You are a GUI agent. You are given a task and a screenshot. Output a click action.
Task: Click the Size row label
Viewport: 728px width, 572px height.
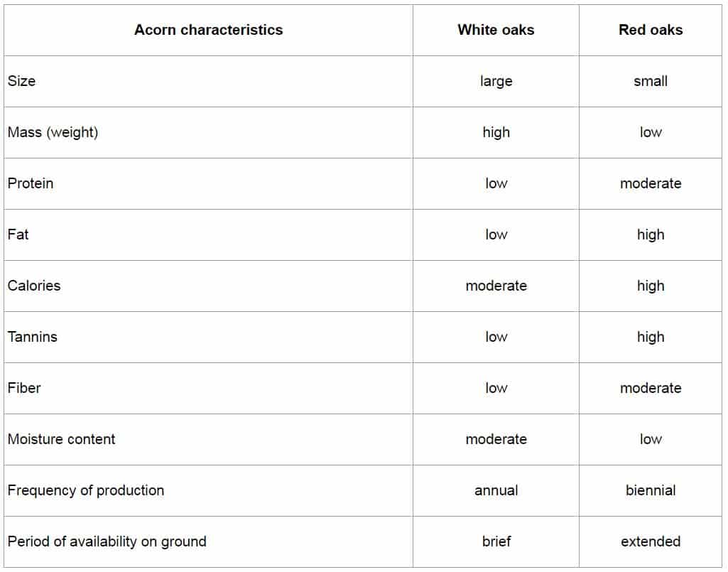[x=21, y=81]
